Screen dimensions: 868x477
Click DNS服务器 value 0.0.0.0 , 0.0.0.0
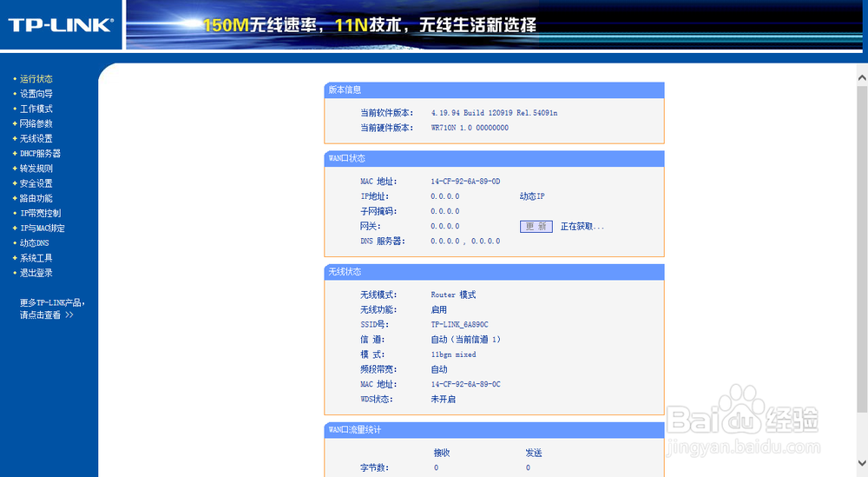(x=465, y=242)
